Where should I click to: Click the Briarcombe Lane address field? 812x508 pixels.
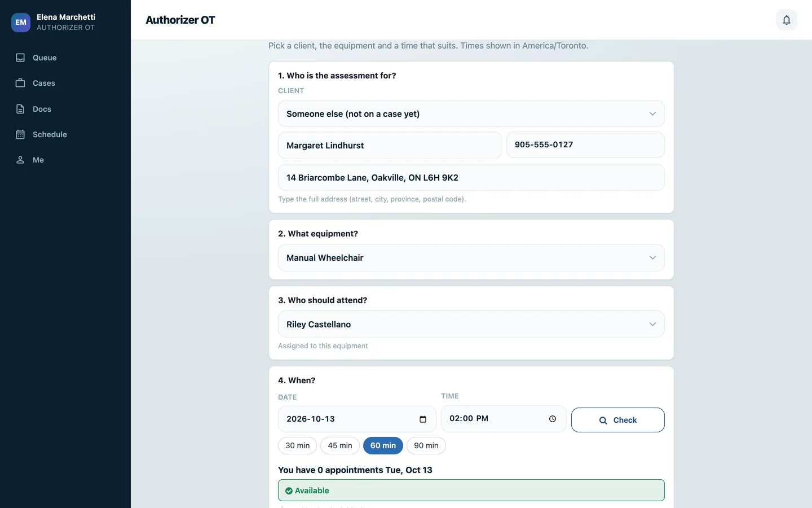coord(471,177)
